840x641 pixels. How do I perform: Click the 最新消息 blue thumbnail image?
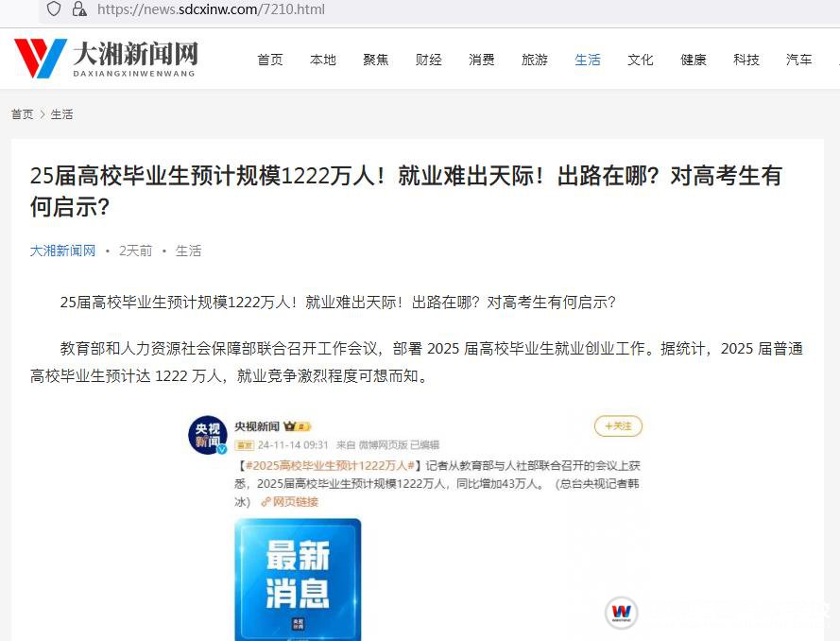pos(298,580)
